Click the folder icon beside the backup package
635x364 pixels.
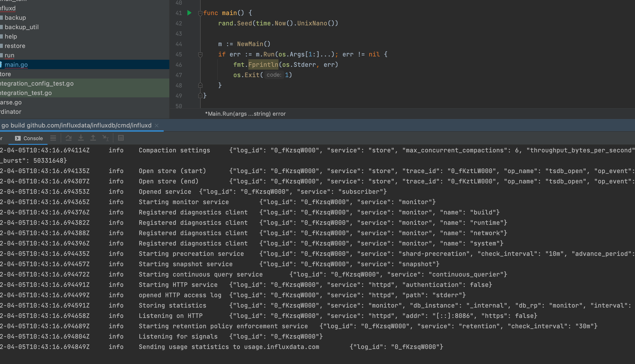click(x=2, y=17)
